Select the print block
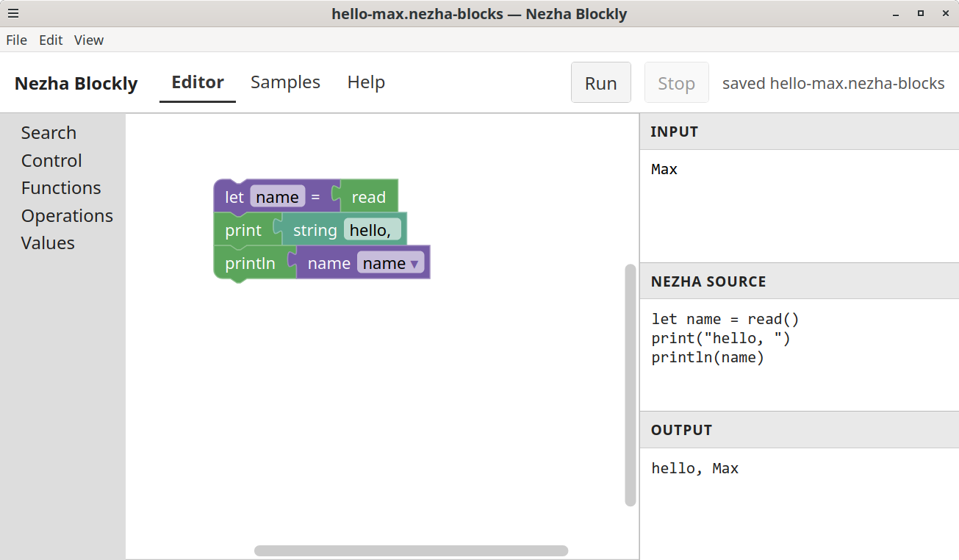Screen dimensions: 959x560 tap(242, 230)
